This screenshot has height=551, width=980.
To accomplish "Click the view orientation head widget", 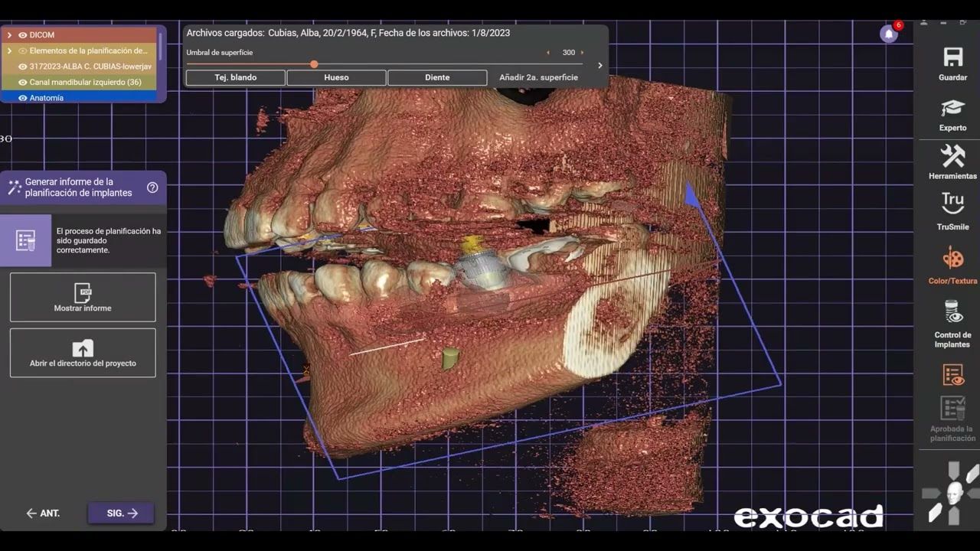I will click(x=952, y=492).
